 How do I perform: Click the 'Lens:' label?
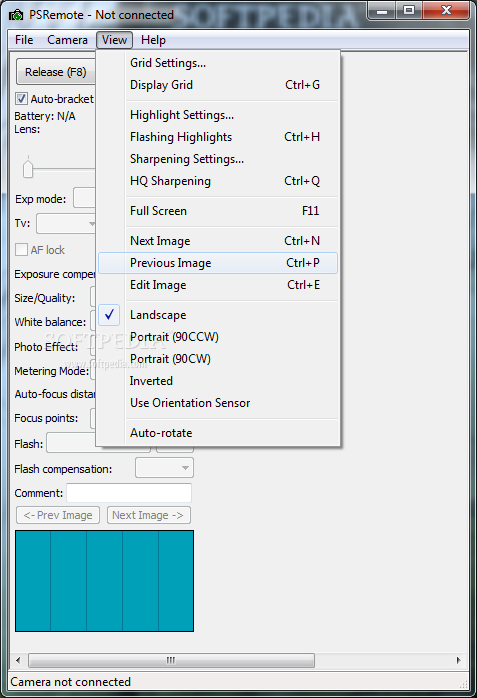27,129
